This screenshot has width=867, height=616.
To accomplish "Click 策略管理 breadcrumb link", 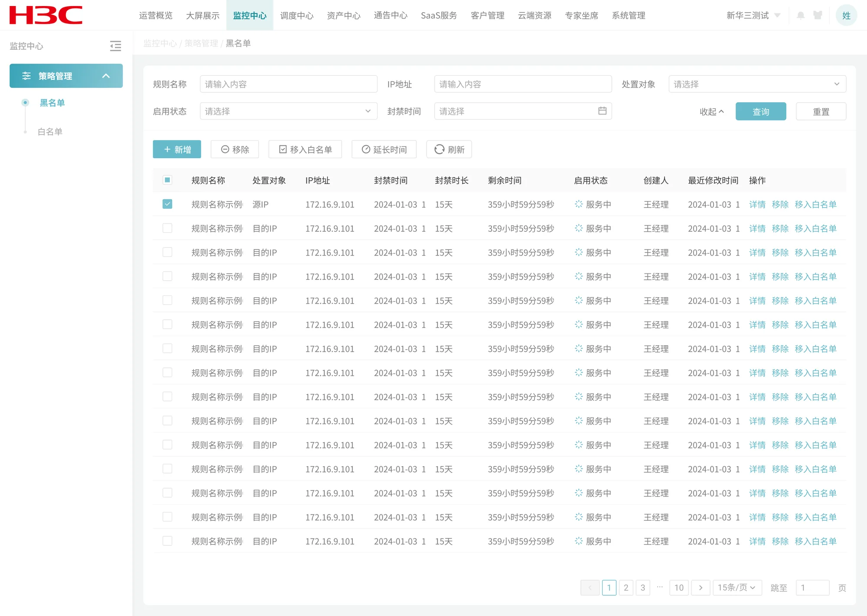I will [201, 43].
